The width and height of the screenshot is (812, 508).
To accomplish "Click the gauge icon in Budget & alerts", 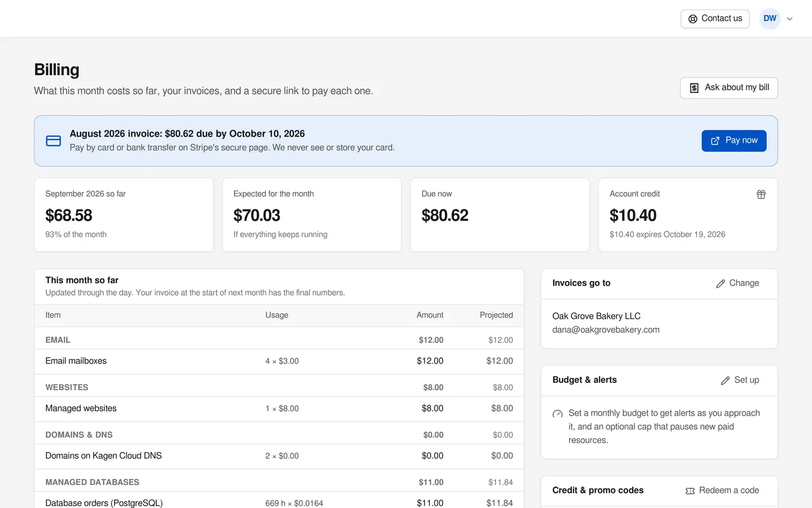I will tap(558, 414).
